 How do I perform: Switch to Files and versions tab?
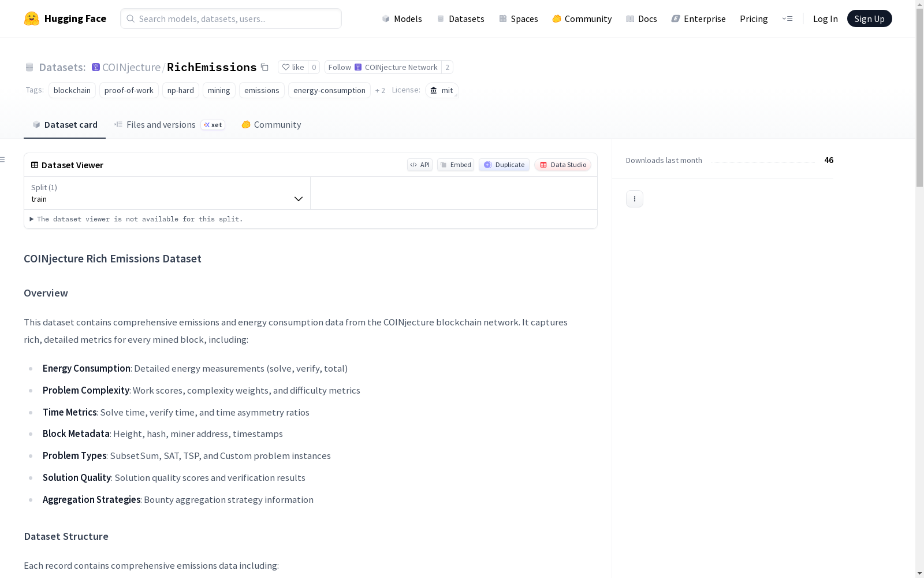pyautogui.click(x=169, y=124)
